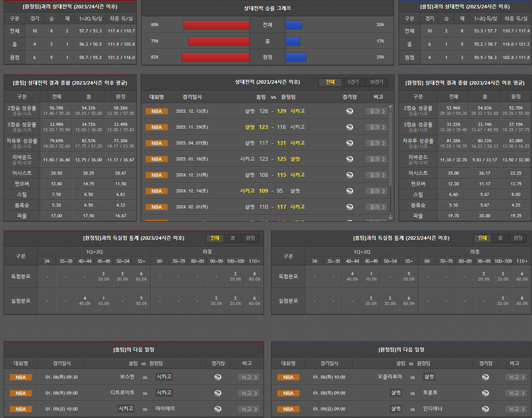The image size is (532, 418).
Task: Expand 비교 for Chicago vs Miami game
Action: pyautogui.click(x=248, y=409)
